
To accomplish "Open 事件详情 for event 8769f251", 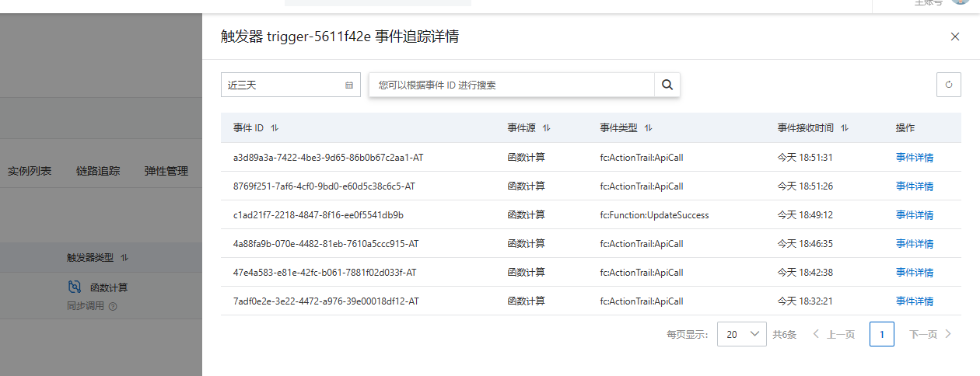I will 915,186.
